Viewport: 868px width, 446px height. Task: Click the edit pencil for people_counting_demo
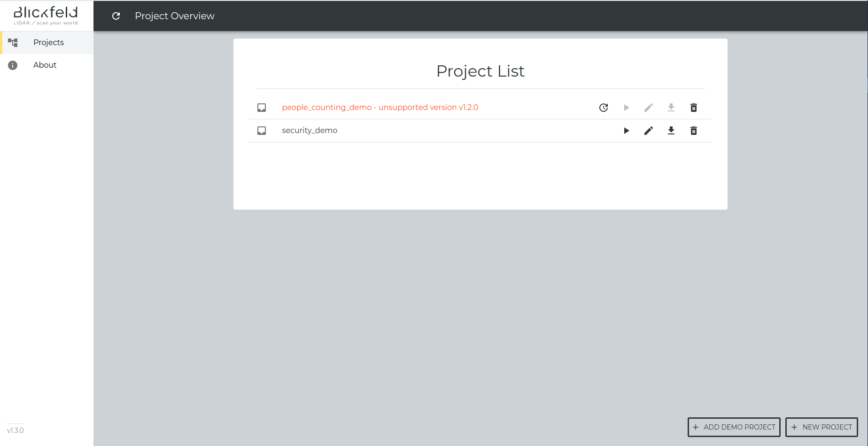coord(649,108)
